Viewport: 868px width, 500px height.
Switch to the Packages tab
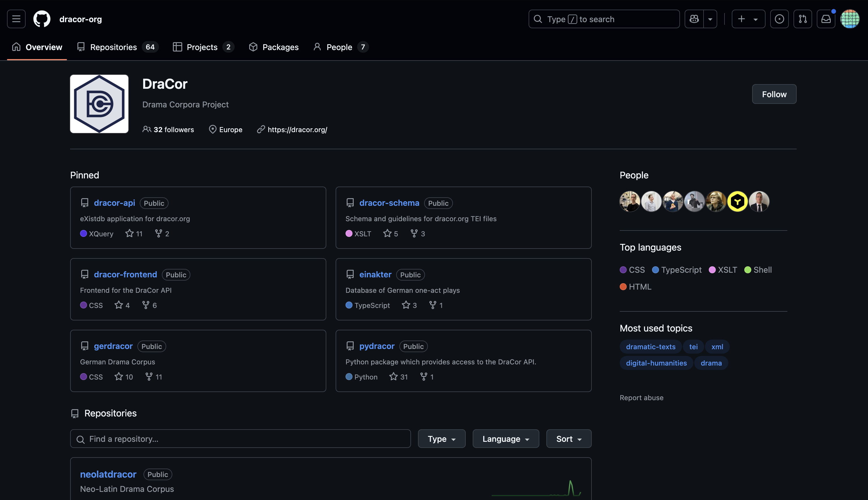point(274,47)
